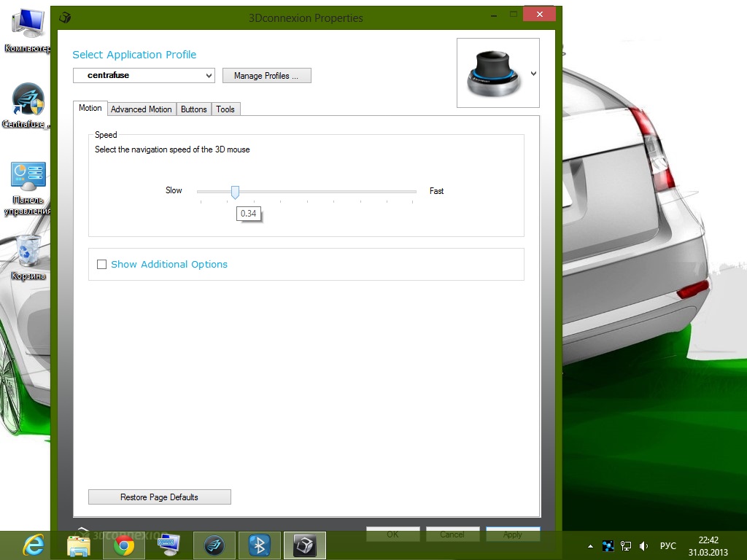
Task: Click the Manage Profiles button
Action: [266, 76]
